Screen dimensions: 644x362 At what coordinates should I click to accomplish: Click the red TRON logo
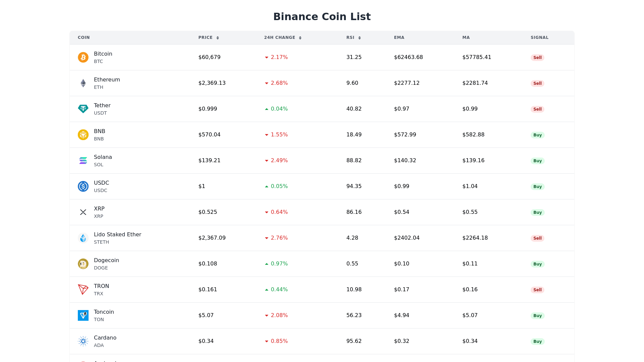pyautogui.click(x=83, y=290)
